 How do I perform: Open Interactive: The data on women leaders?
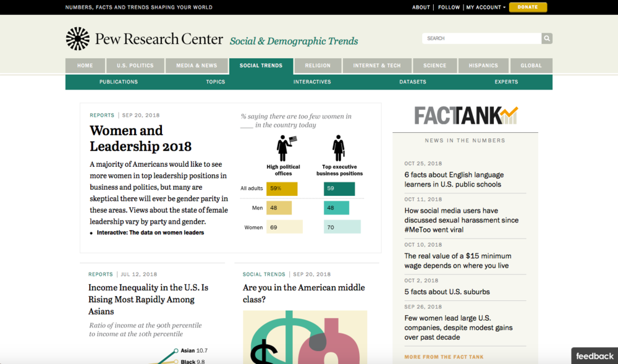pos(151,233)
